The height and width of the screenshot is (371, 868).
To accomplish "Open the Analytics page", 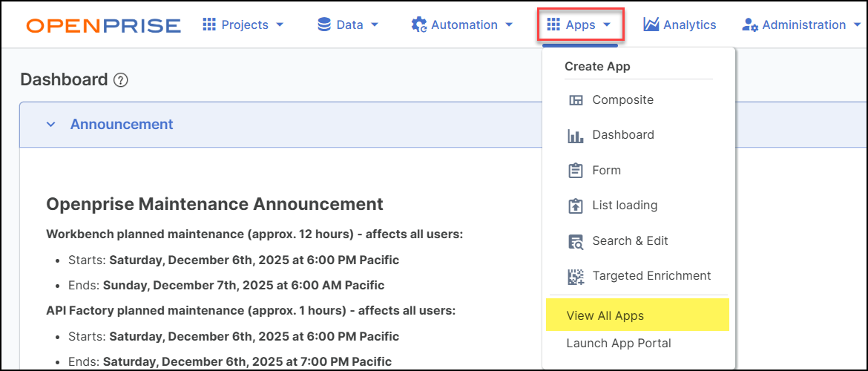I will click(680, 25).
